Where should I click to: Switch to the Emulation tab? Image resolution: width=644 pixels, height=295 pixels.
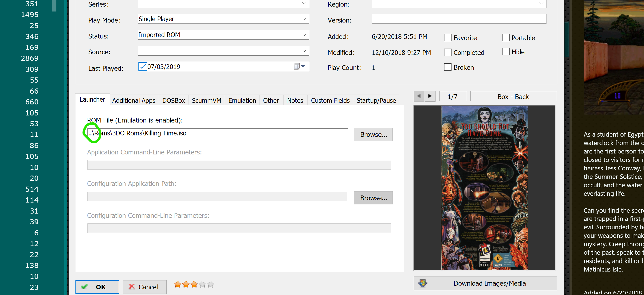[242, 101]
